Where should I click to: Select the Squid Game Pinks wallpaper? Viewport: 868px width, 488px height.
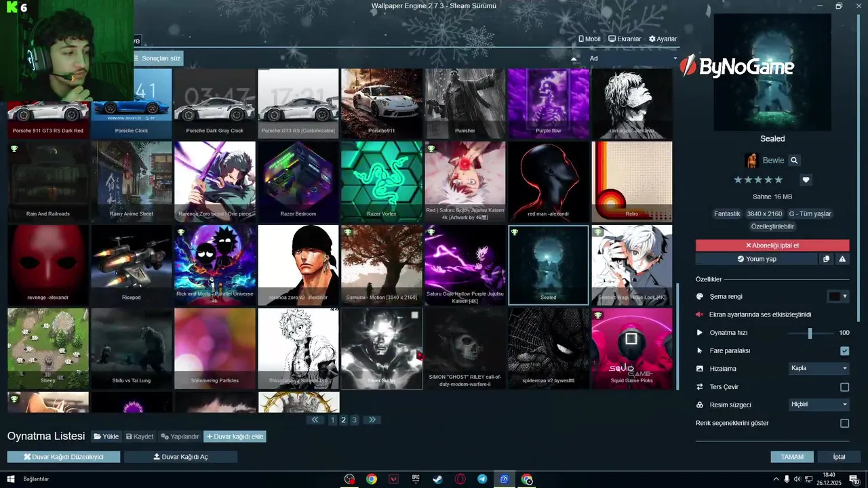tap(632, 348)
